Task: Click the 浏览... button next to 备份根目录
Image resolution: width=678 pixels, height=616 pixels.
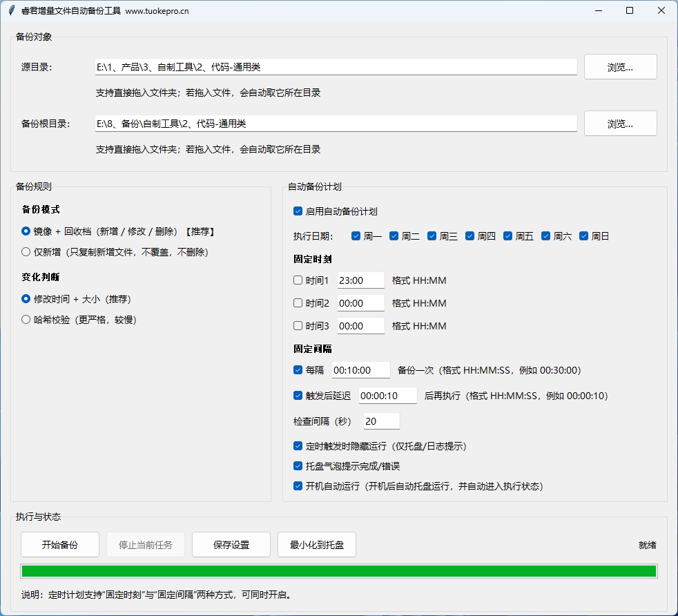Action: [620, 124]
